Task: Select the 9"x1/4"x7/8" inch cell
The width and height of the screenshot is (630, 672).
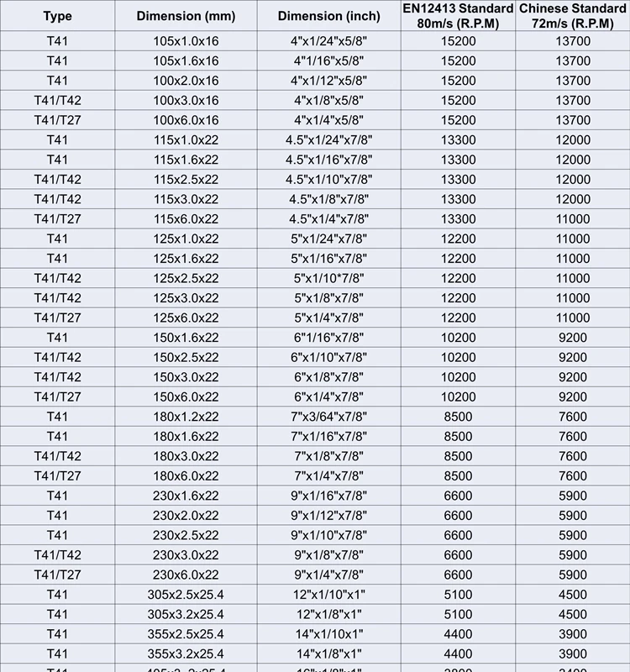Action: tap(328, 575)
